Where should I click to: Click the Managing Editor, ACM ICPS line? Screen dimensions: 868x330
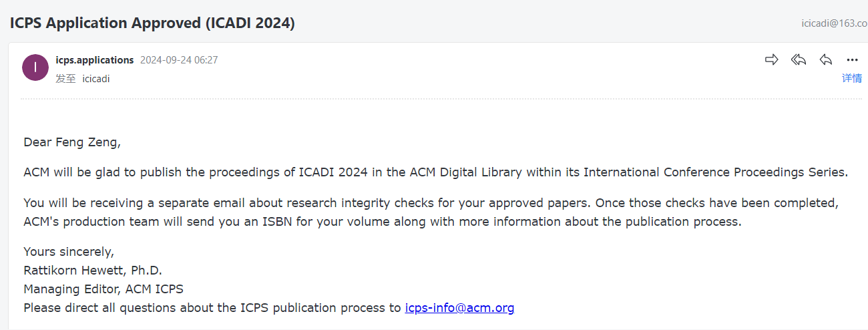point(103,289)
